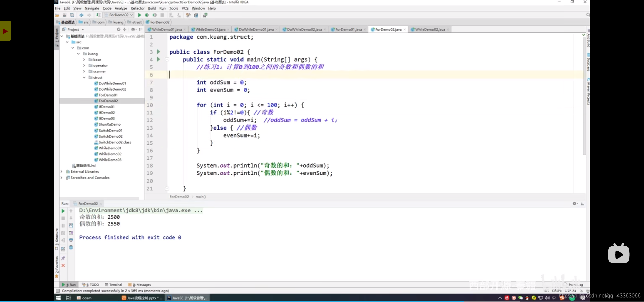Image resolution: width=644 pixels, height=302 pixels.
Task: Close the Run panel with the red X
Action: point(63,265)
